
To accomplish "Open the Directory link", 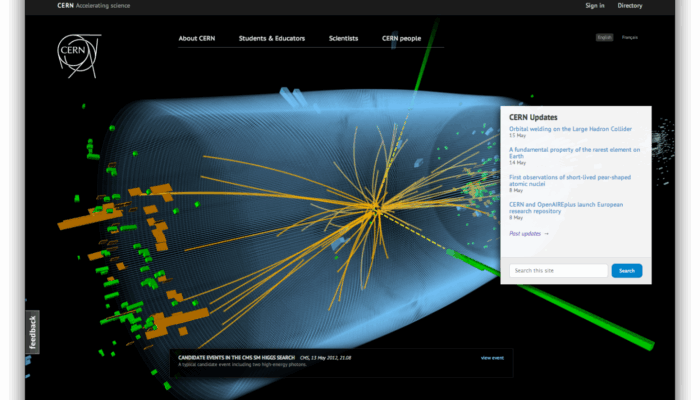I will pyautogui.click(x=630, y=5).
